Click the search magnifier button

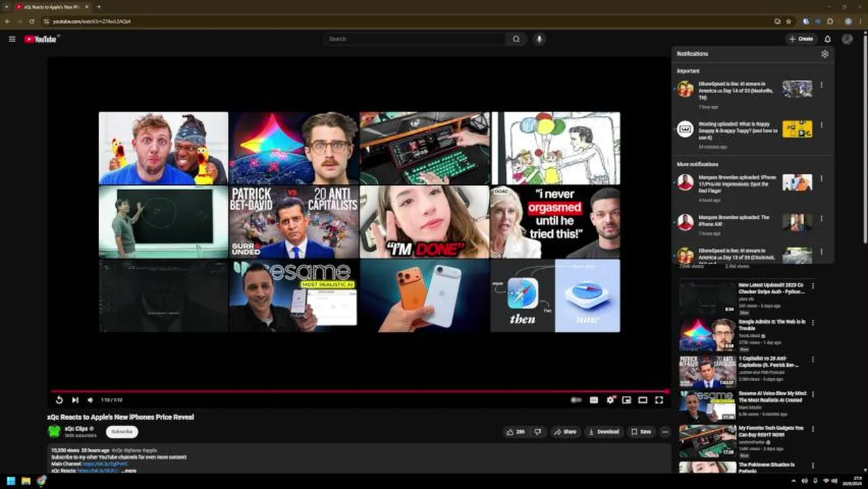pos(516,39)
